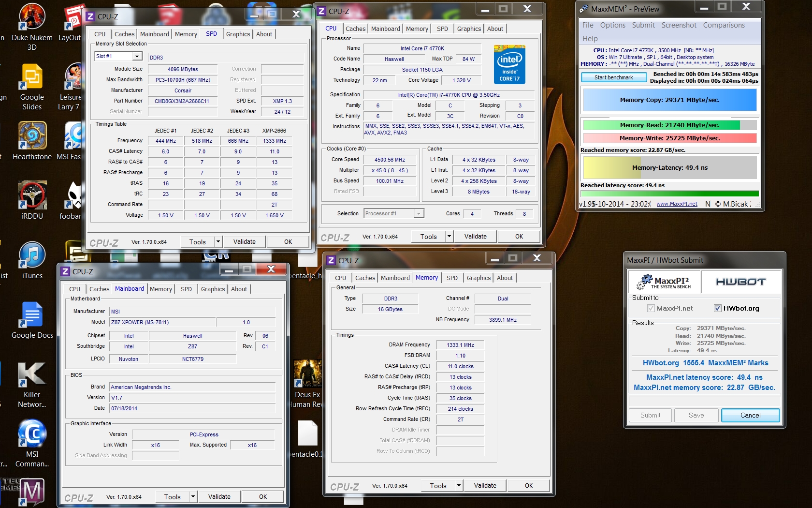This screenshot has height=508, width=812.
Task: Expand Tools dropdown arrow in CPU window
Action: tap(449, 236)
